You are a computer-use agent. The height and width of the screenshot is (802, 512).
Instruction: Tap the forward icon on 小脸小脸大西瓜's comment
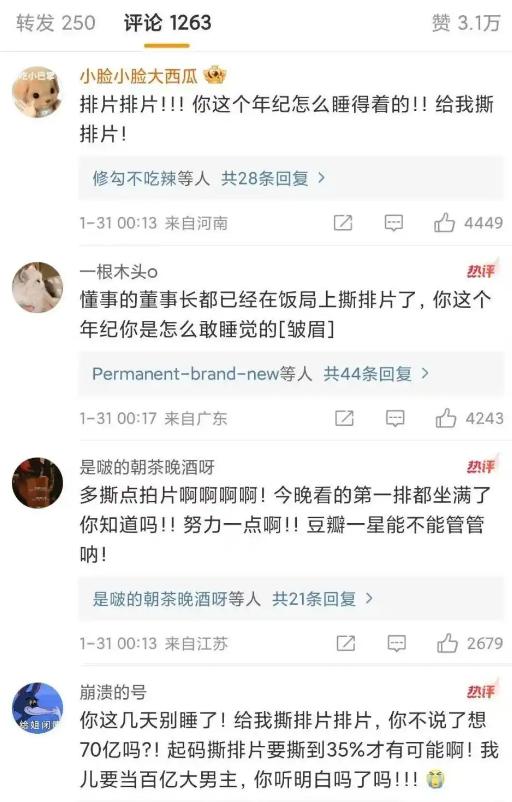[343, 222]
